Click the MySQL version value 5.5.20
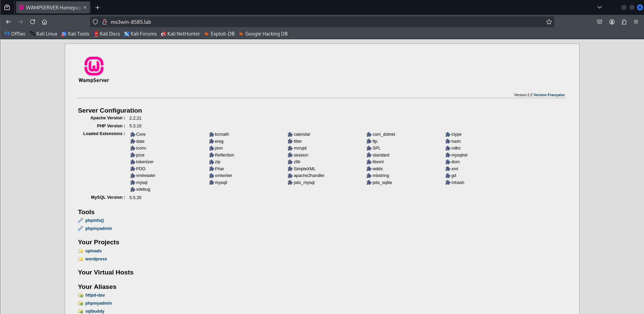Screen dimensions: 644x314 [135, 198]
